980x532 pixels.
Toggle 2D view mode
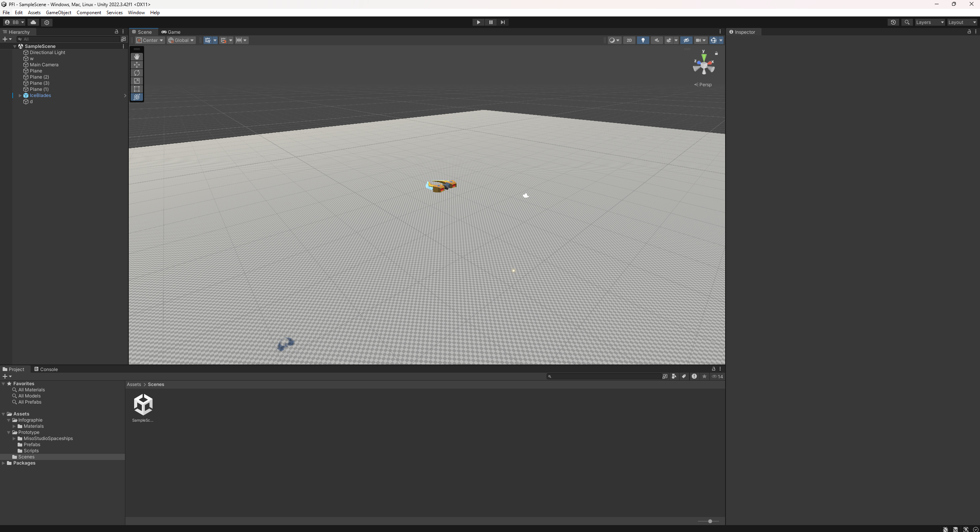pos(629,40)
